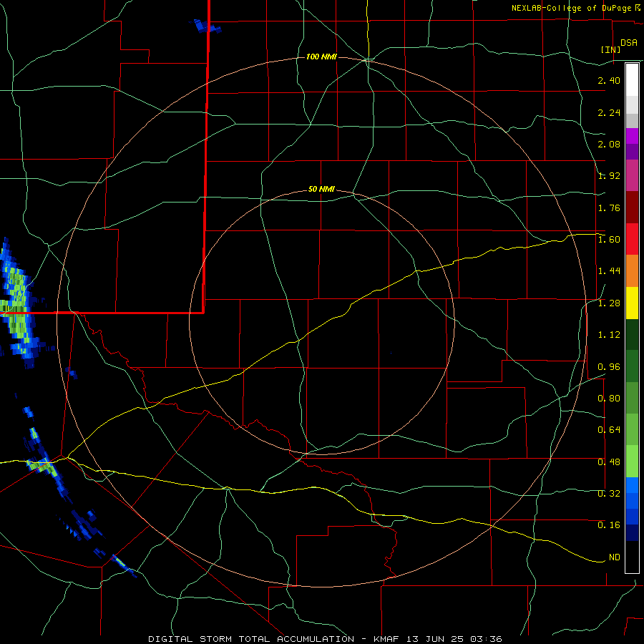Click the 0.64 legend value

pyautogui.click(x=609, y=430)
